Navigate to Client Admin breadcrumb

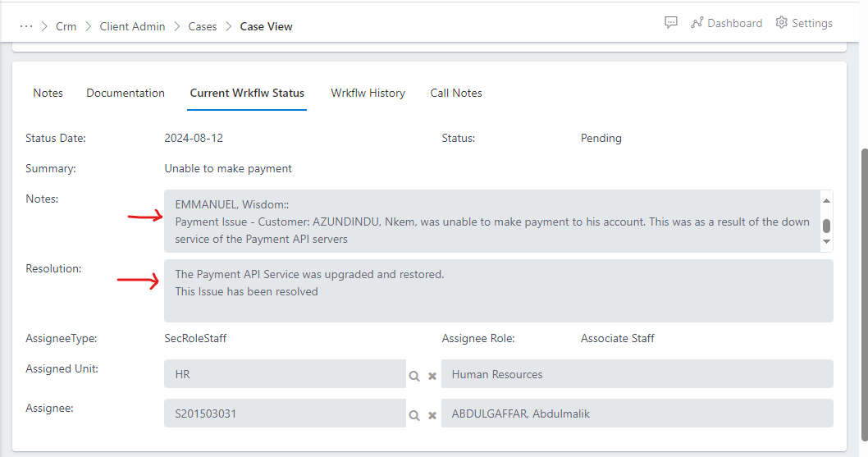pos(132,26)
